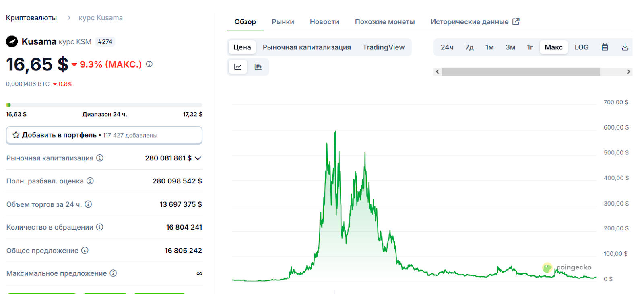This screenshot has width=644, height=294.
Task: Open the Рынки tab
Action: point(283,22)
